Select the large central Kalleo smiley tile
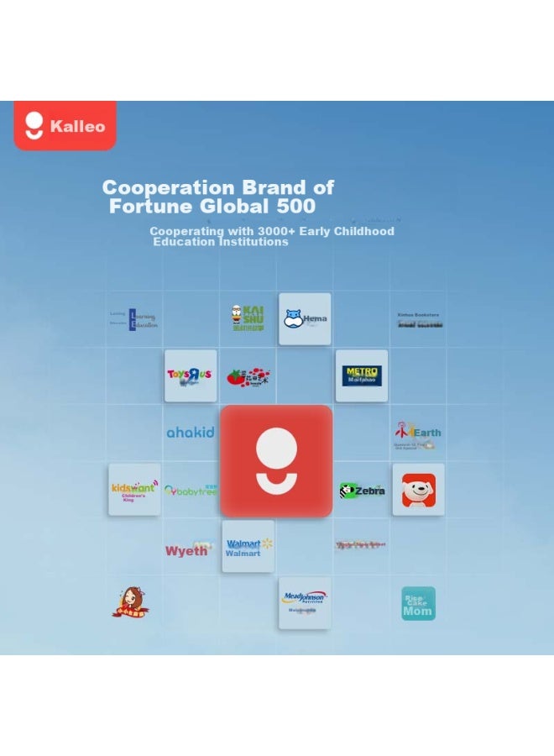This screenshot has height=756, width=554. [x=276, y=461]
